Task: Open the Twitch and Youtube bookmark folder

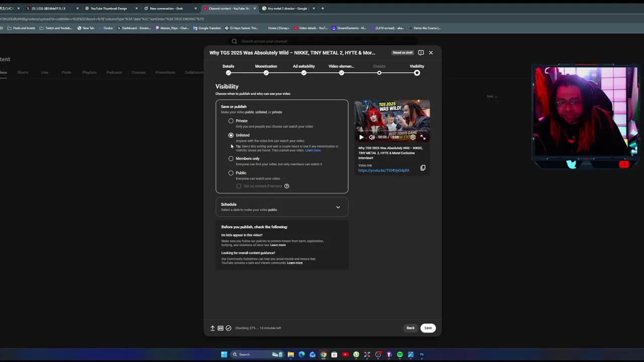Action: pos(56,28)
